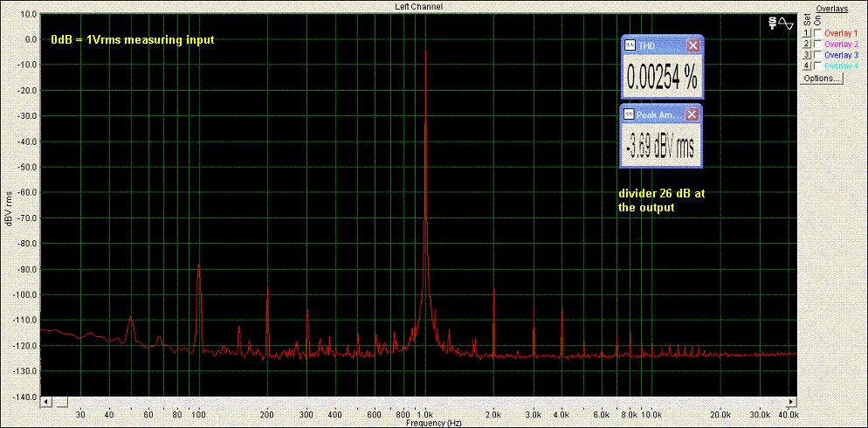868x428 pixels.
Task: Click the blue Overlay 3 label
Action: [x=841, y=55]
